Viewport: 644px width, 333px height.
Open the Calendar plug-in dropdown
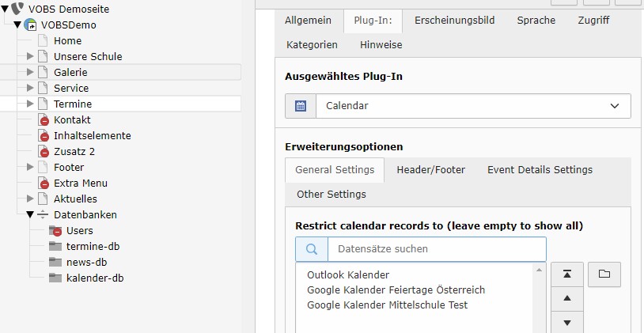click(472, 106)
